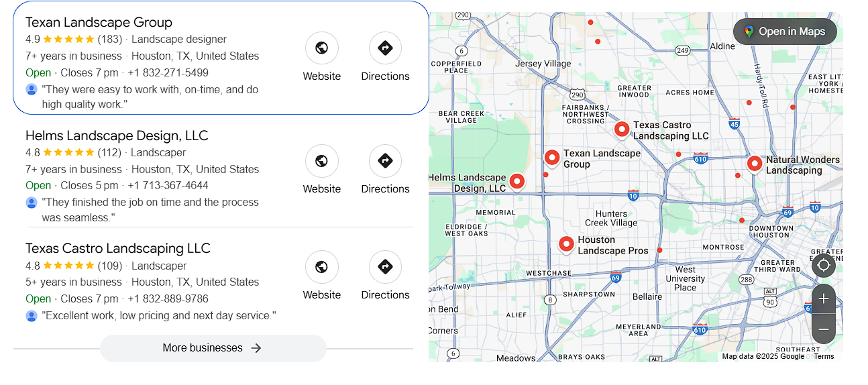This screenshot has width=868, height=385.
Task: Show More businesses
Action: (x=213, y=348)
